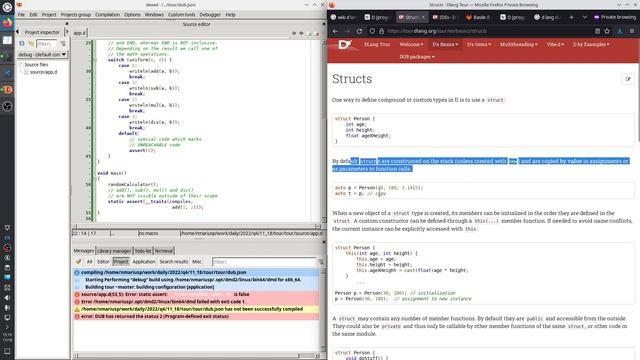Select the DUB returned status 2 error
Image resolution: width=640 pixels, height=360 pixels.
[x=197, y=316]
